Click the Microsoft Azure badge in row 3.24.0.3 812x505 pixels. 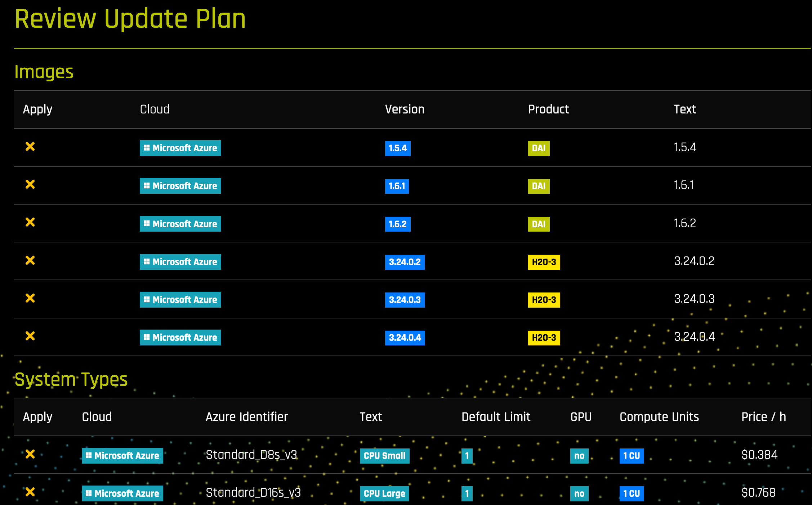coord(180,300)
